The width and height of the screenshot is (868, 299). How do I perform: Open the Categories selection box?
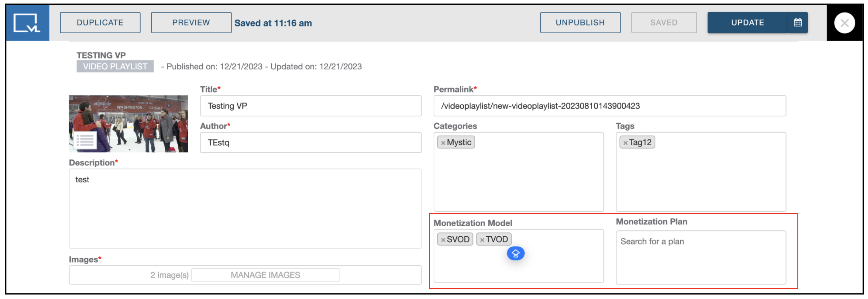tap(518, 172)
